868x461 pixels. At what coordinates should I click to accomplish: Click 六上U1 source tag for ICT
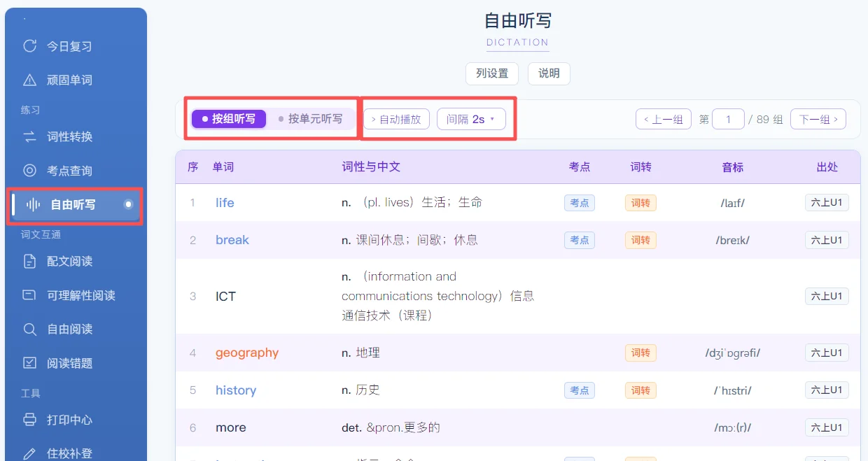(x=827, y=297)
